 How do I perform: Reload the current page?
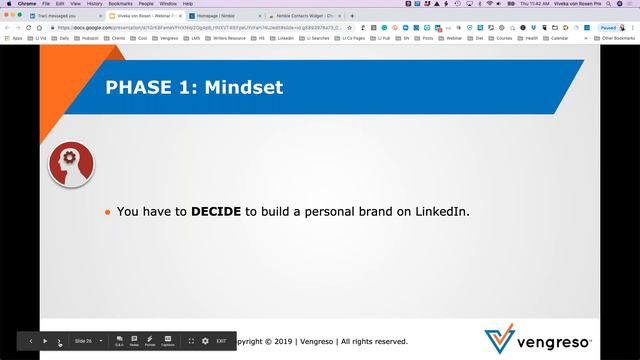[29, 28]
